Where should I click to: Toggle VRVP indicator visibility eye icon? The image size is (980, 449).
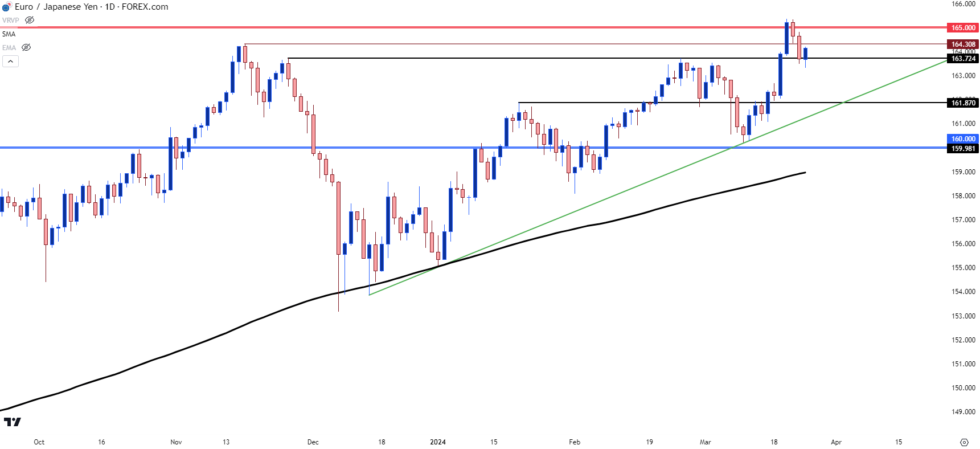point(30,20)
